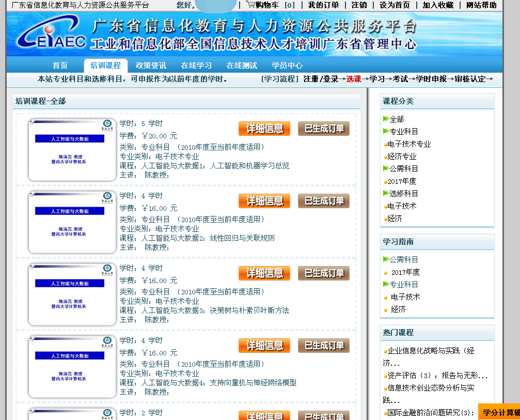
Task: Click green arrow icon beside 公需科目 in 学习指南
Action: (386, 259)
